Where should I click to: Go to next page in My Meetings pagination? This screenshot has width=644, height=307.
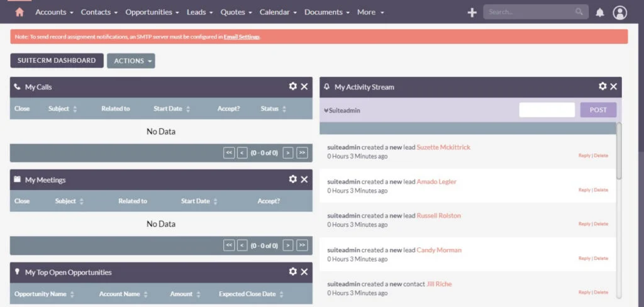288,245
